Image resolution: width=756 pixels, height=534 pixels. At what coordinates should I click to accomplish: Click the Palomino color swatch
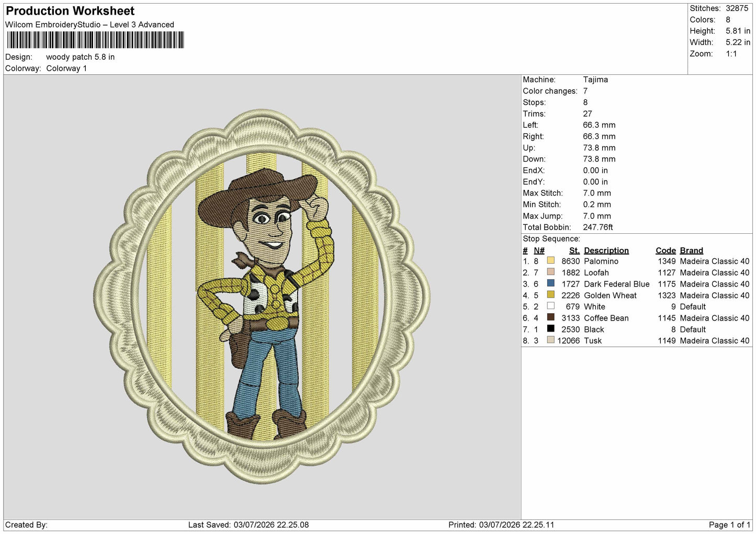pos(550,260)
